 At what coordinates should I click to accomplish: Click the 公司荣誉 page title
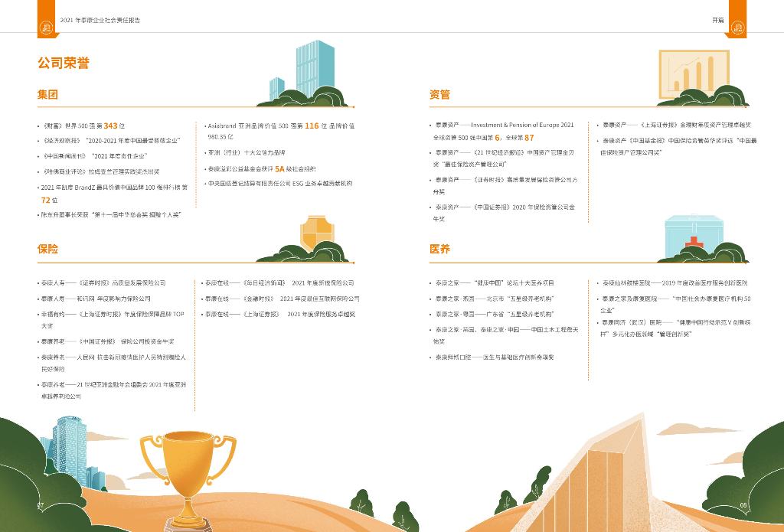pos(64,63)
